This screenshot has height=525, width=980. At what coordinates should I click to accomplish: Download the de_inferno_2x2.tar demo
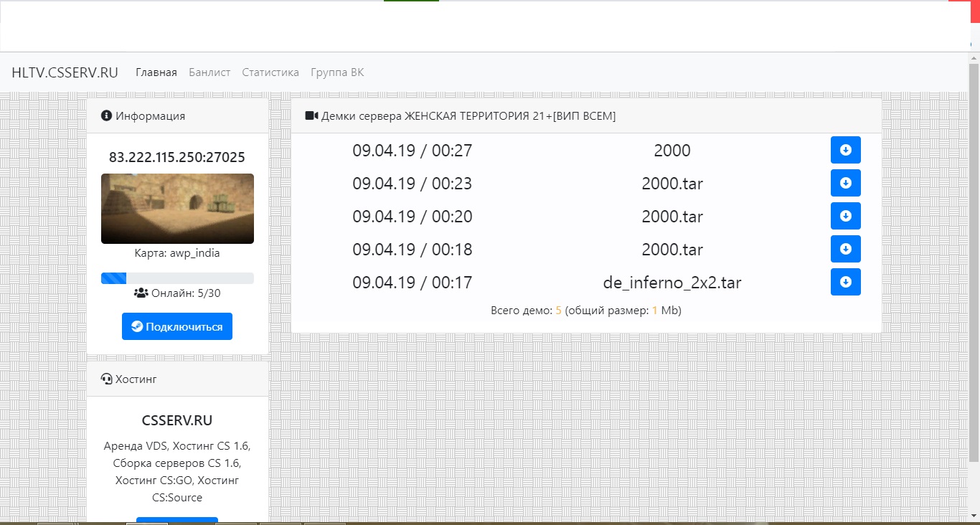845,282
